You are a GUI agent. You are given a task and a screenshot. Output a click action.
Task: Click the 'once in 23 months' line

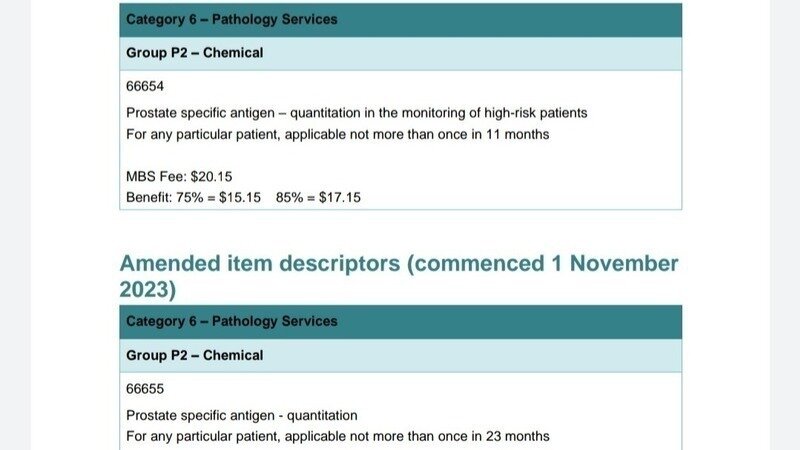point(337,436)
